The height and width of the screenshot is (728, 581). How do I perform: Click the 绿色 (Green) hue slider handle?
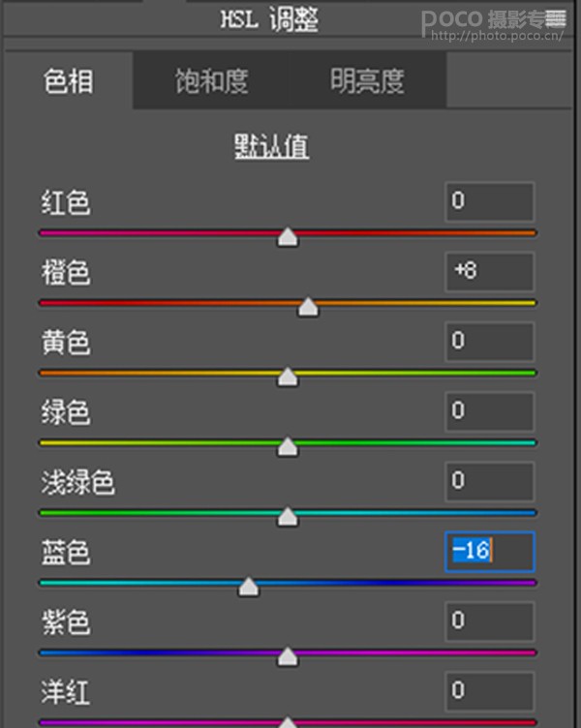point(288,447)
